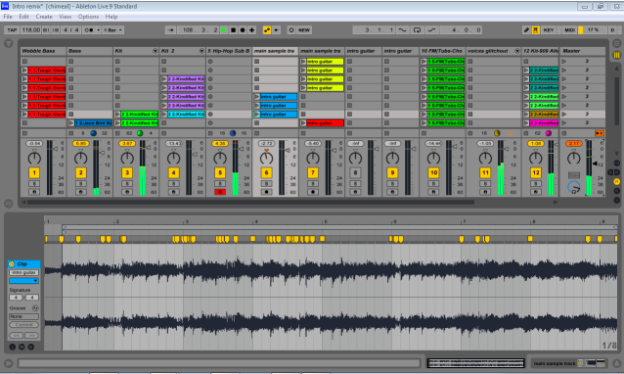Click the blue cue volume knob on Master
This screenshot has width=624, height=374.
[x=573, y=187]
